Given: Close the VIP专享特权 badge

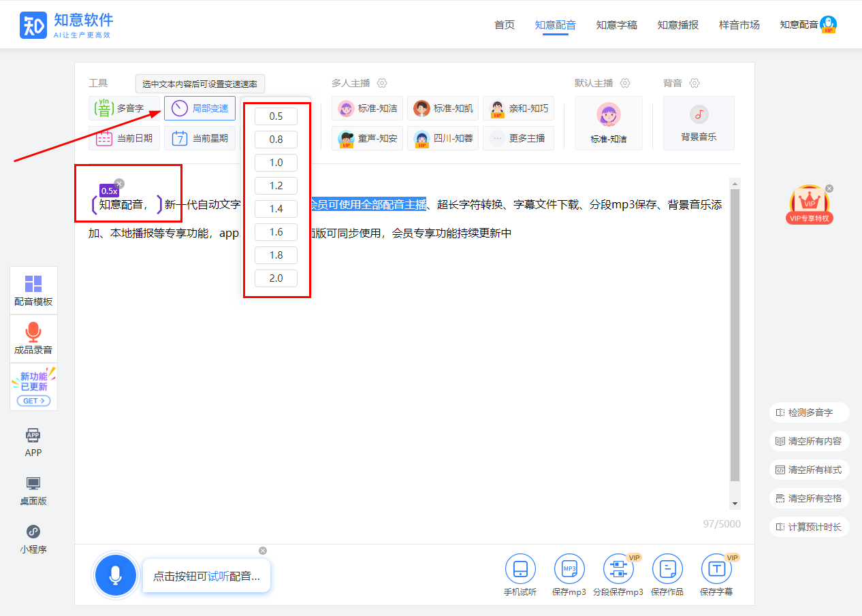Looking at the screenshot, I should coord(829,189).
